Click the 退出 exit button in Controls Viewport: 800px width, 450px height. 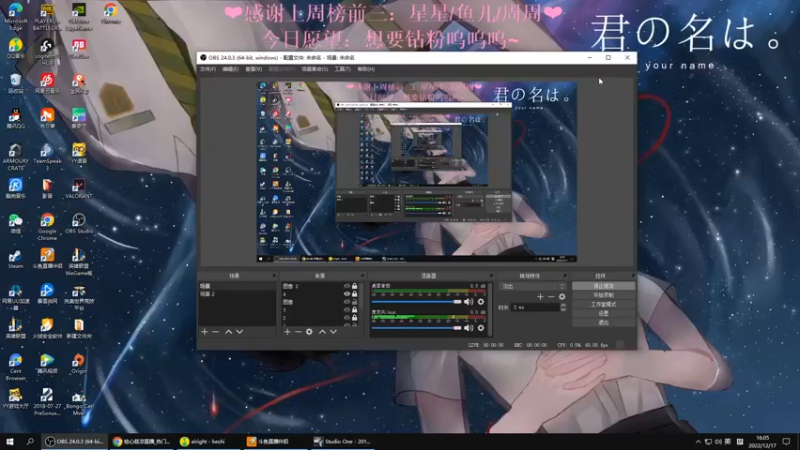pos(604,322)
